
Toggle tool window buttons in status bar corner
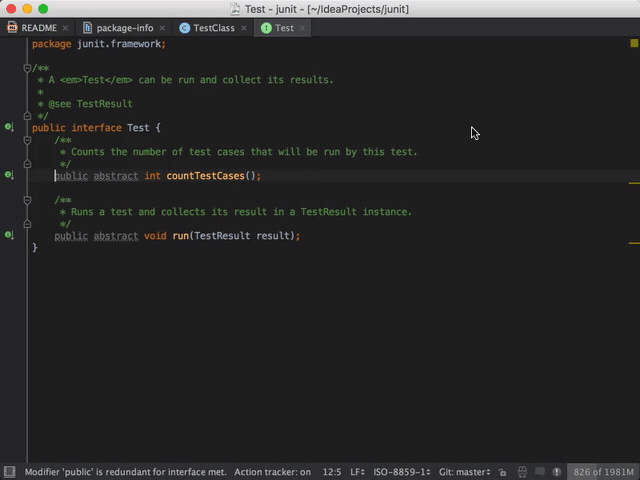[x=10, y=472]
